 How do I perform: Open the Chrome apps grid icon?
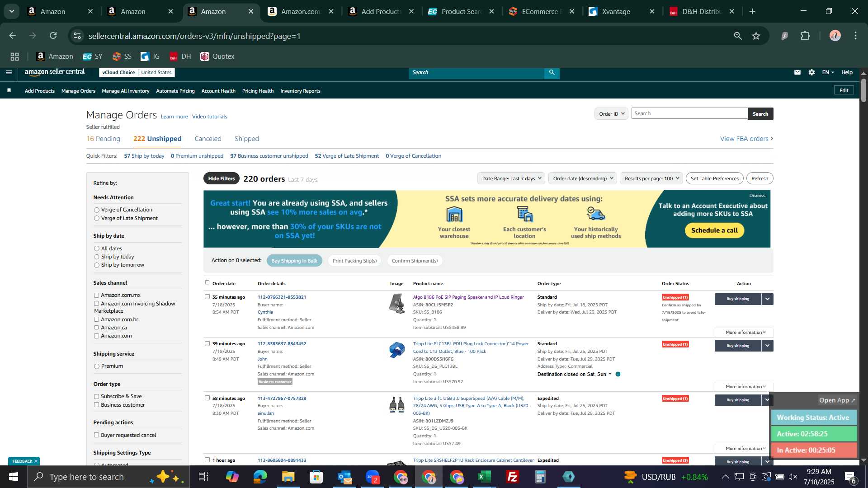(x=14, y=56)
